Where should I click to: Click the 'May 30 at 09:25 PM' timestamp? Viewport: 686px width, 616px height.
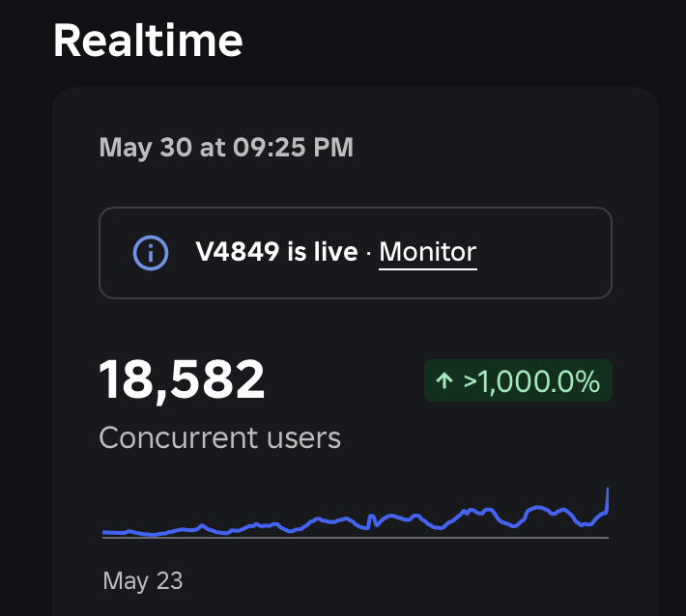[x=226, y=148]
